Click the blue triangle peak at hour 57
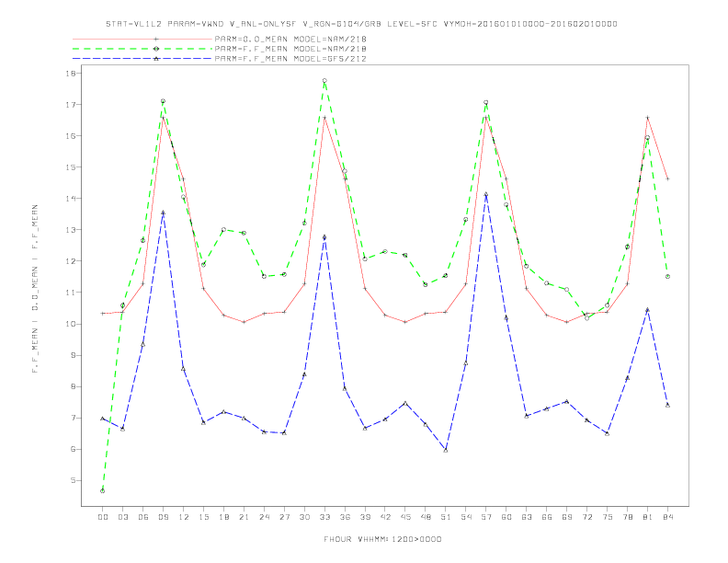This screenshot has width=728, height=563. [486, 194]
